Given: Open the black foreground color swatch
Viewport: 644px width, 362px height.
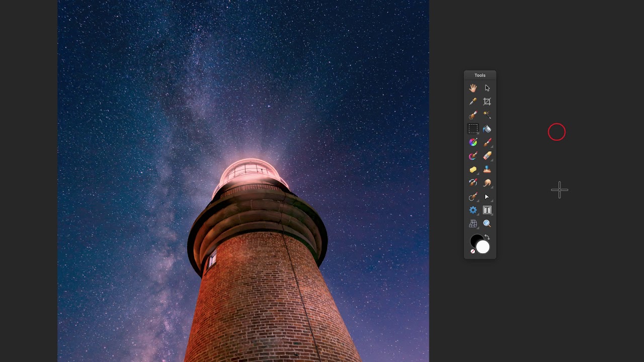Looking at the screenshot, I should point(475,240).
